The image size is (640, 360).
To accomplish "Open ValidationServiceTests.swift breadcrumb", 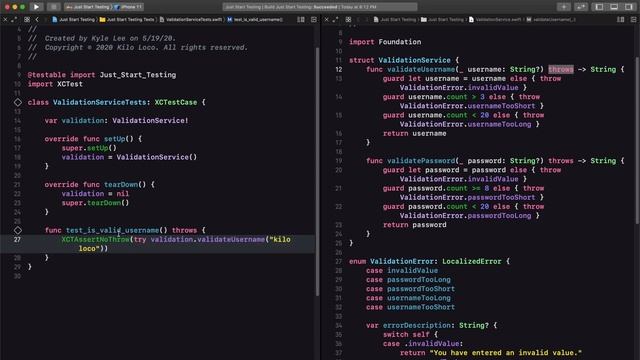I will point(191,19).
